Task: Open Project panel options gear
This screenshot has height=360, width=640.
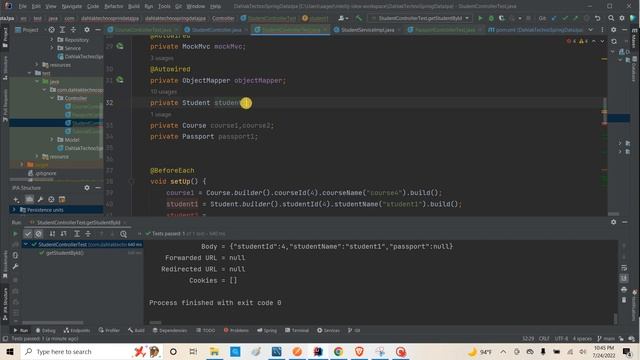Action: 87,30
